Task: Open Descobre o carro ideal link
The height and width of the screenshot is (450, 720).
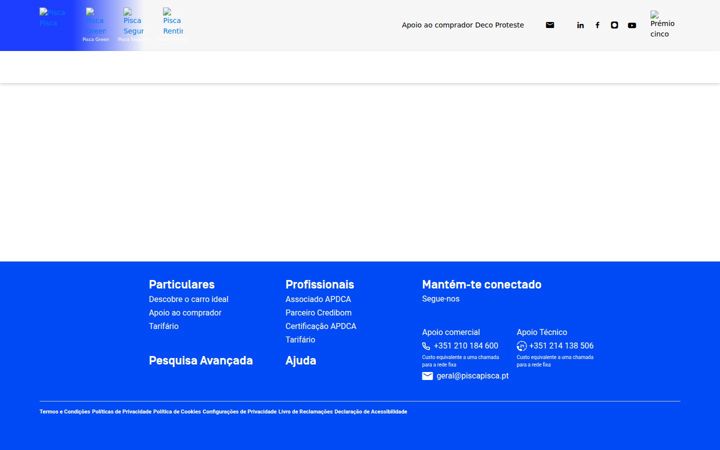Action: 188,299
